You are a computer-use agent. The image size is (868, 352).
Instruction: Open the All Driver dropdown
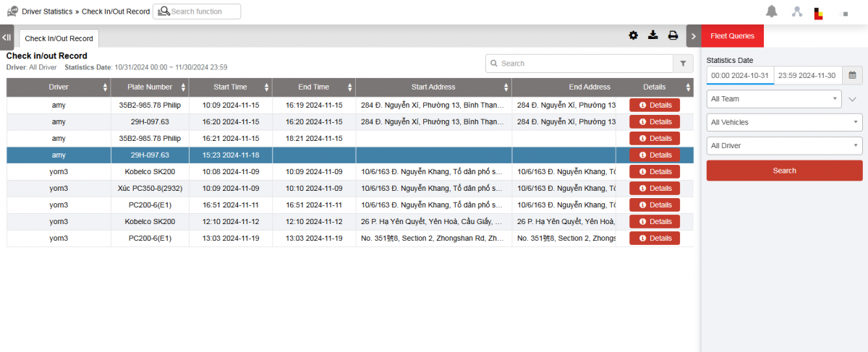coord(784,146)
